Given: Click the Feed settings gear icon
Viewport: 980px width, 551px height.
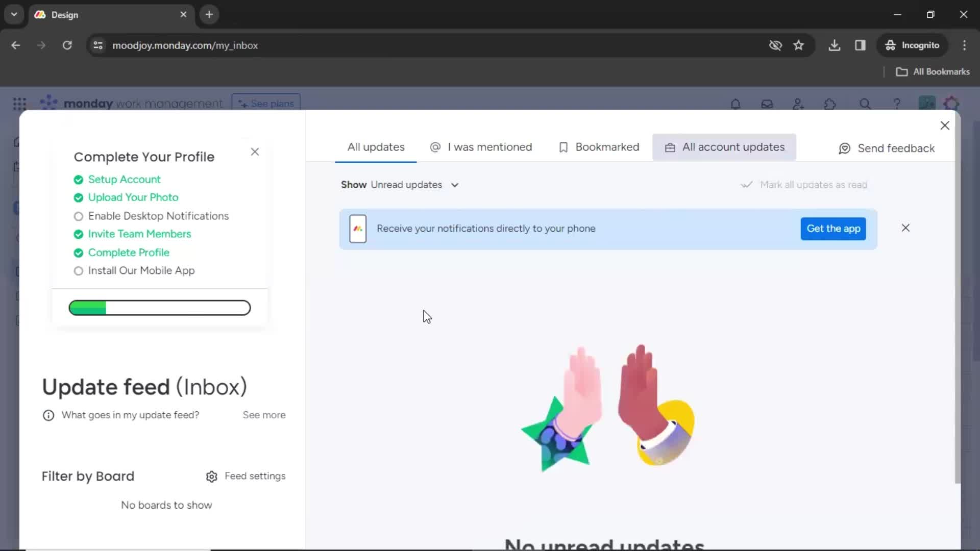Looking at the screenshot, I should point(211,475).
